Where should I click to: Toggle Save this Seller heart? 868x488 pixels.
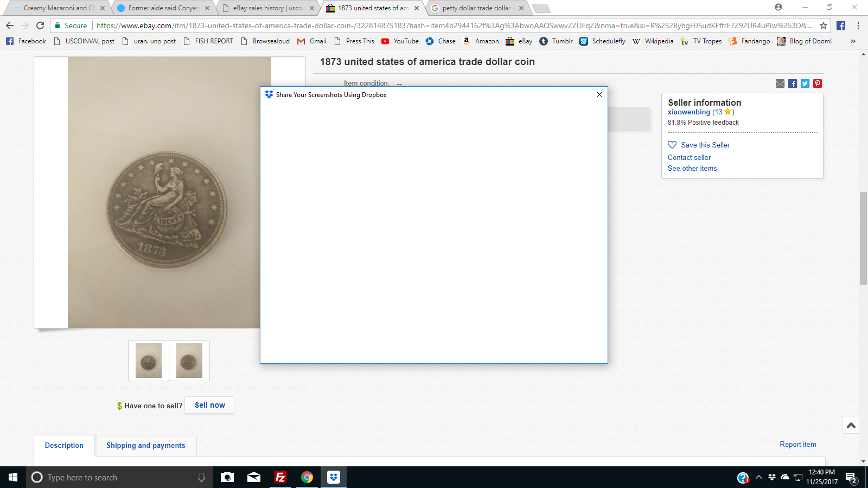point(672,145)
